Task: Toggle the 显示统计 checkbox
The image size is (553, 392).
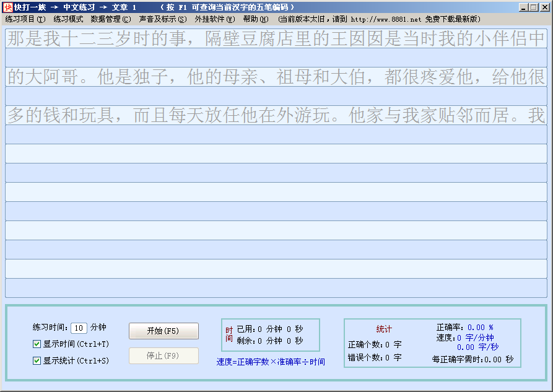Action: coord(37,360)
